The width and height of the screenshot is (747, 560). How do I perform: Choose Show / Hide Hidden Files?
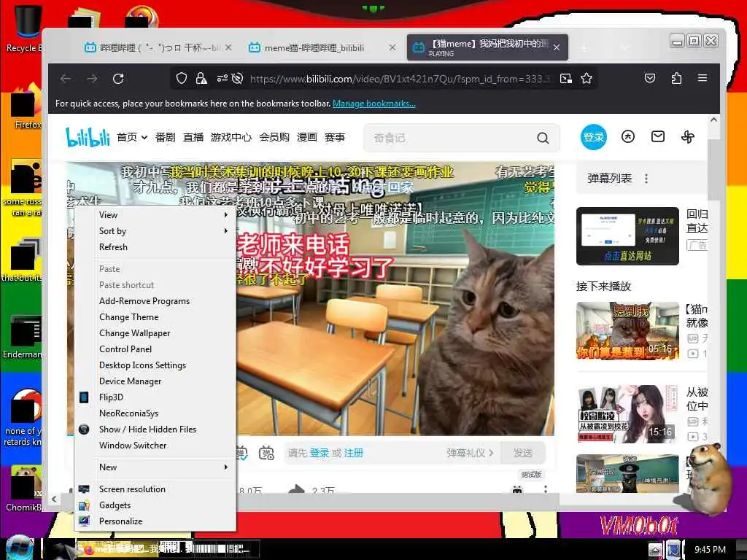coord(155,429)
